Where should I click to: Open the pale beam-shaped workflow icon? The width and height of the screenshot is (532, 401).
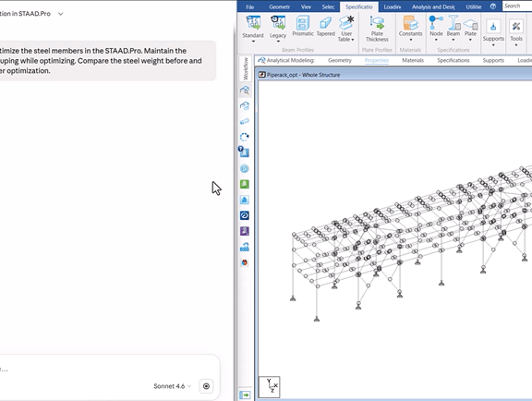tap(245, 121)
